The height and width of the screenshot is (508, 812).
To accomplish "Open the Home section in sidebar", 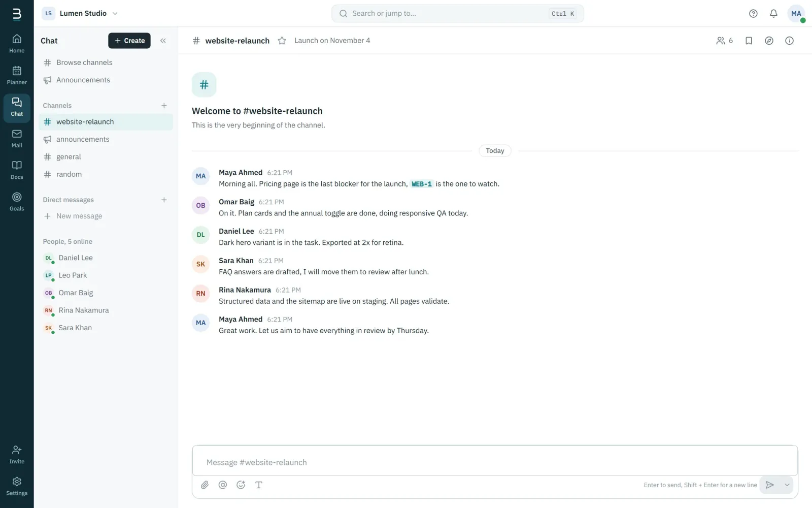I will [x=17, y=44].
